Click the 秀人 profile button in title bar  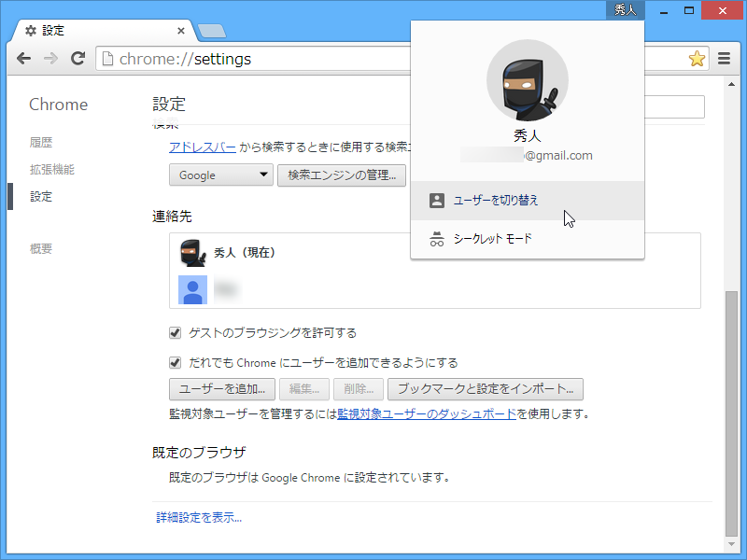[625, 9]
